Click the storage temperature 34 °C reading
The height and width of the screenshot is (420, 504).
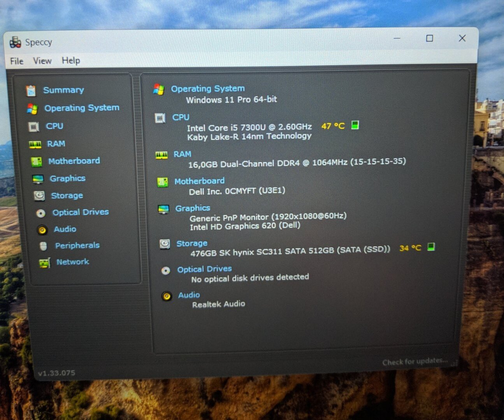(x=411, y=248)
